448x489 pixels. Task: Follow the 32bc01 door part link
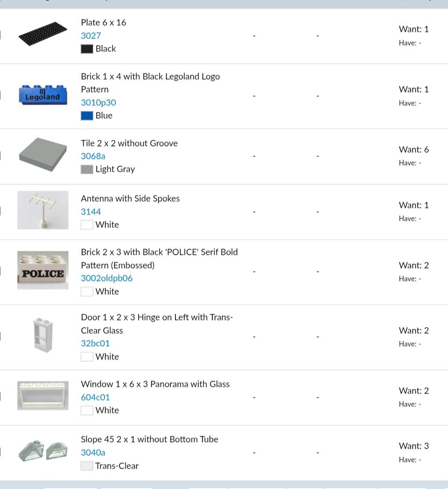tap(95, 343)
